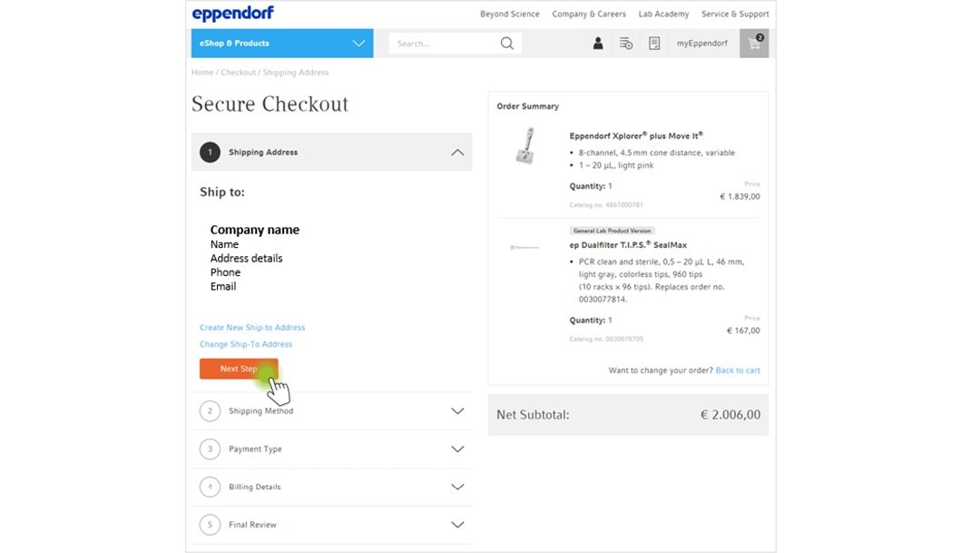Click the price € 167,00
980x553 pixels.
(743, 331)
